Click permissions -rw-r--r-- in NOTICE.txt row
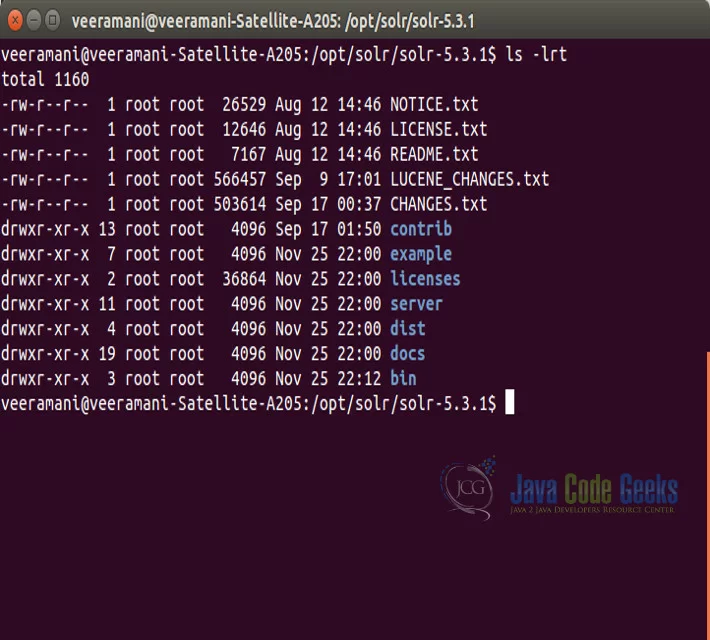This screenshot has width=710, height=640. pyautogui.click(x=45, y=105)
